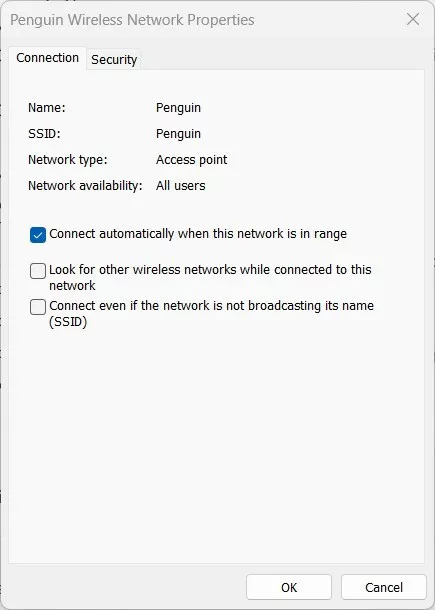Click the 'All users' availability value

point(181,186)
